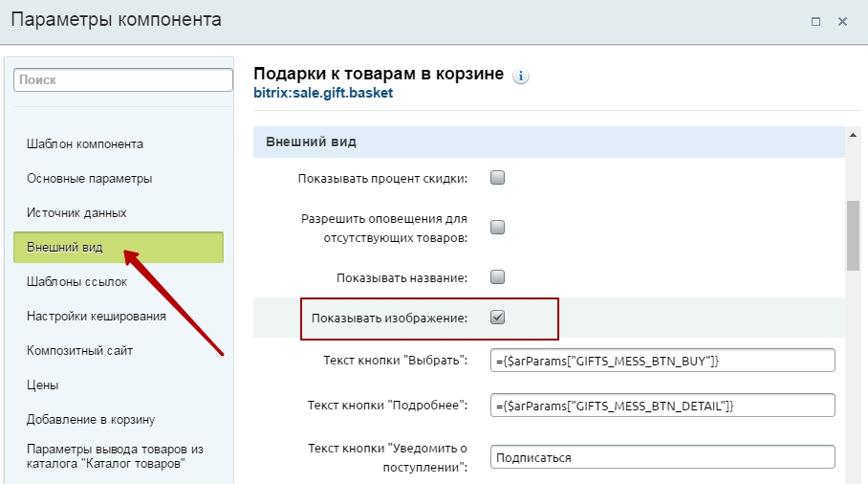
Task: Enable 'Показывать процент скидки' checkbox
Action: point(497,177)
